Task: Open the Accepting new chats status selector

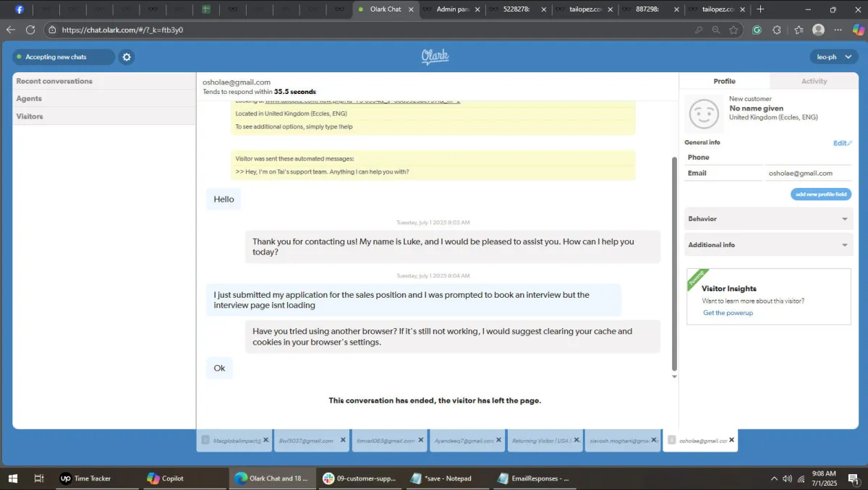Action: click(x=64, y=57)
